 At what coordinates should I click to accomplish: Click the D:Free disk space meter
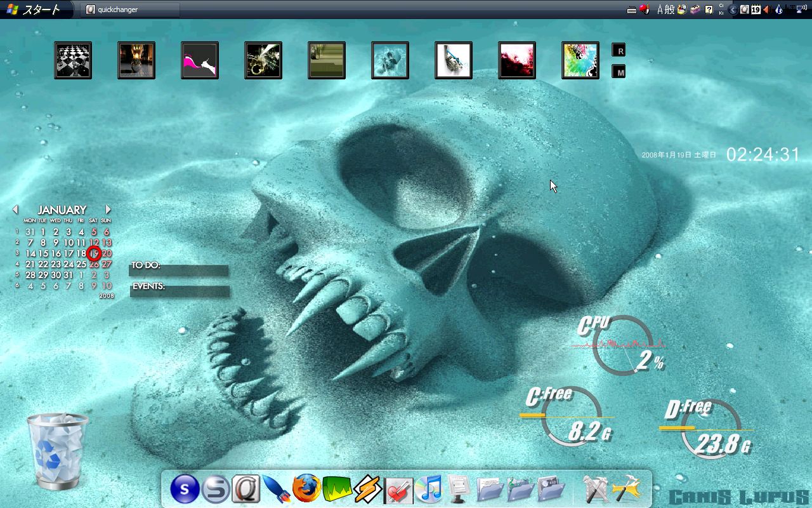click(707, 428)
